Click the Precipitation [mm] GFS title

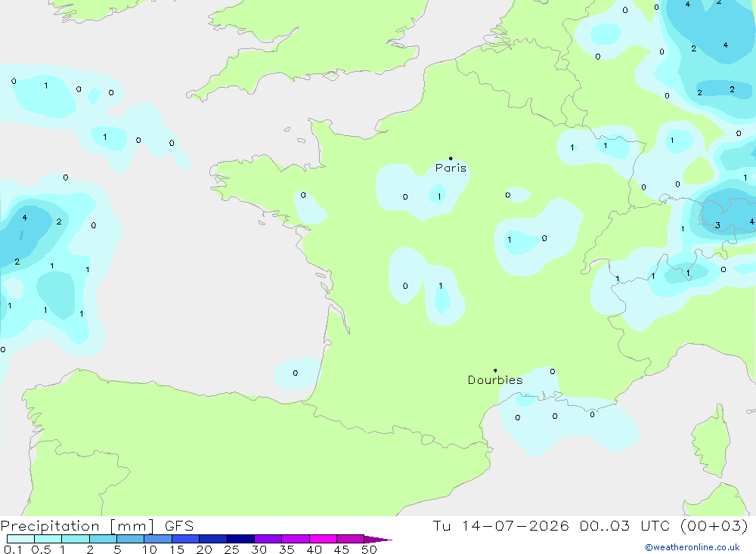[97, 525]
